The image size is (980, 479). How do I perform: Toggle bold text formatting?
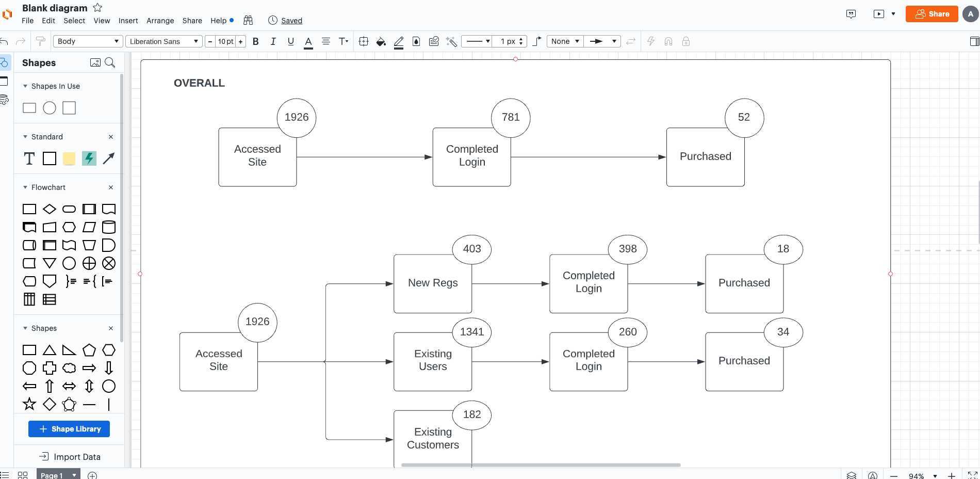click(255, 41)
